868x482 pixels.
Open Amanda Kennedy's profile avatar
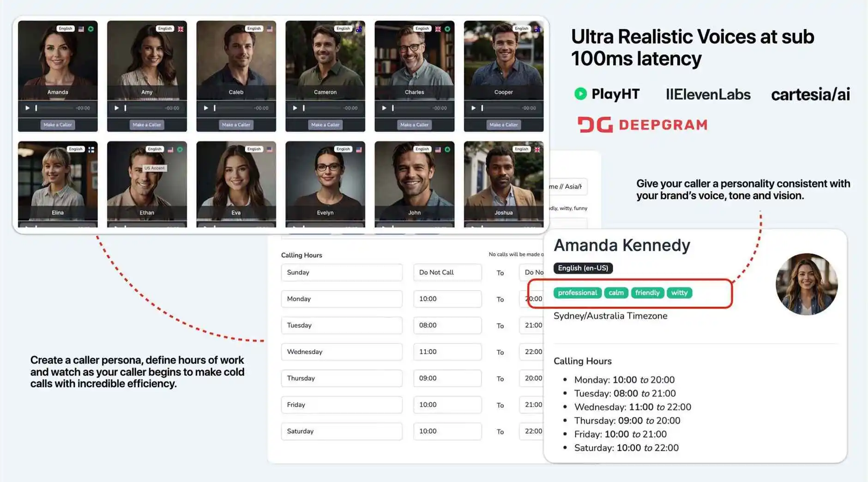(x=806, y=285)
